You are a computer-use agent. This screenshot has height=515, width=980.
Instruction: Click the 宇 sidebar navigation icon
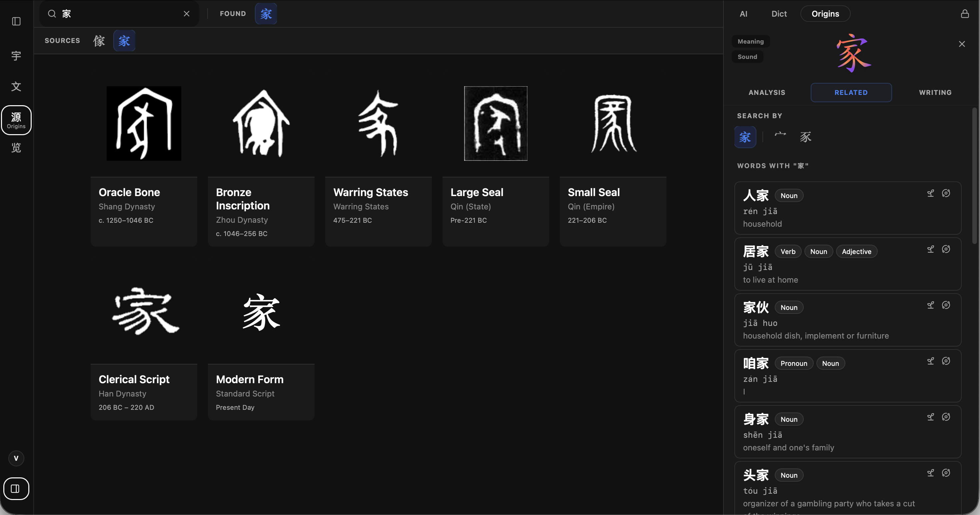tap(16, 56)
